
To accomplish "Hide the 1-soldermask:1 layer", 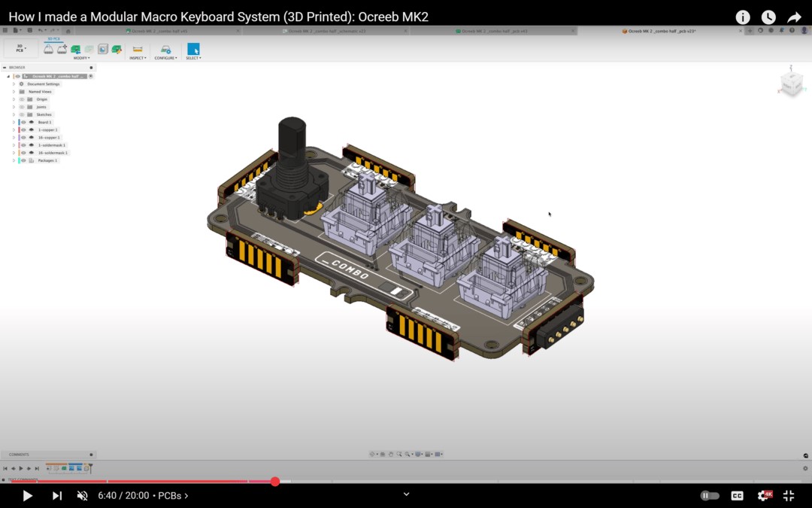I will tap(23, 145).
